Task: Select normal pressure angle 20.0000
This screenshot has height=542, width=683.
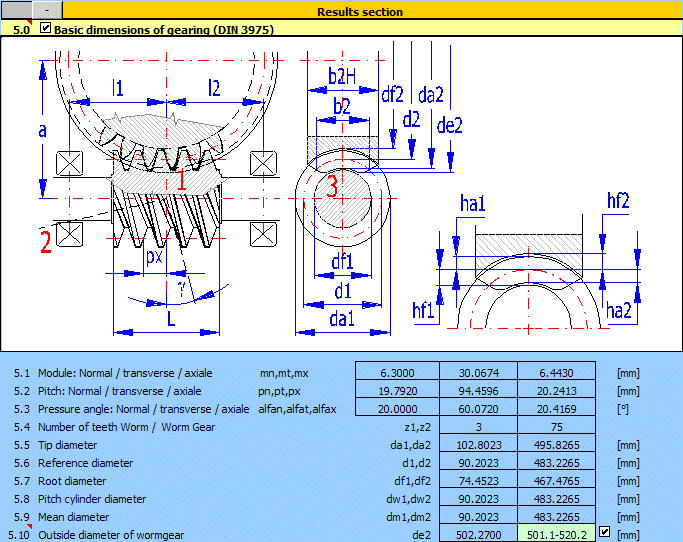Action: pos(397,409)
